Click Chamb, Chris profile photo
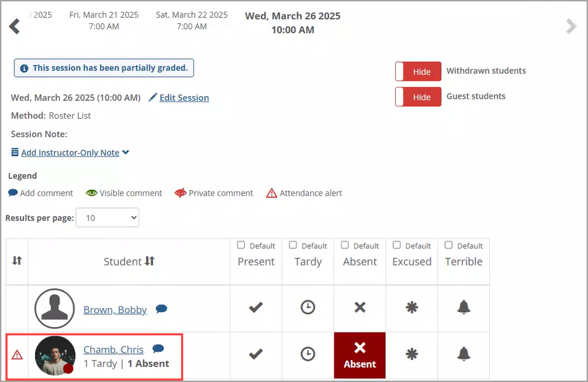The height and width of the screenshot is (382, 588). point(55,356)
